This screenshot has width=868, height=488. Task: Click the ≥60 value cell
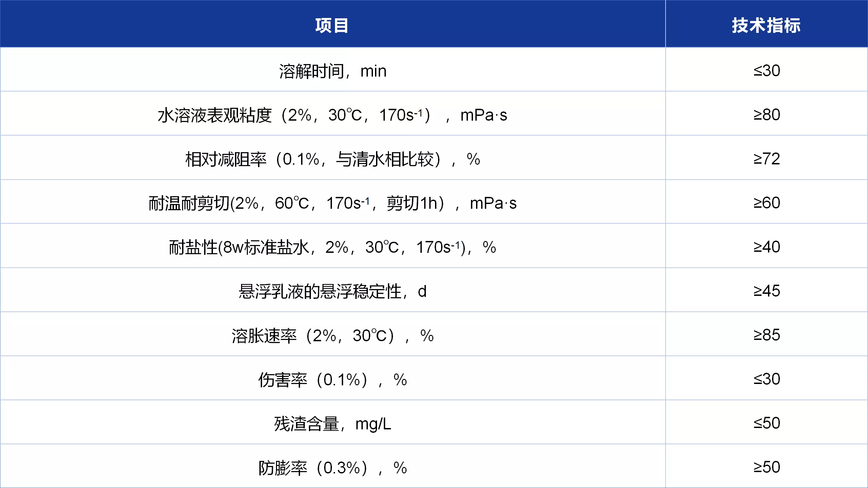point(767,203)
